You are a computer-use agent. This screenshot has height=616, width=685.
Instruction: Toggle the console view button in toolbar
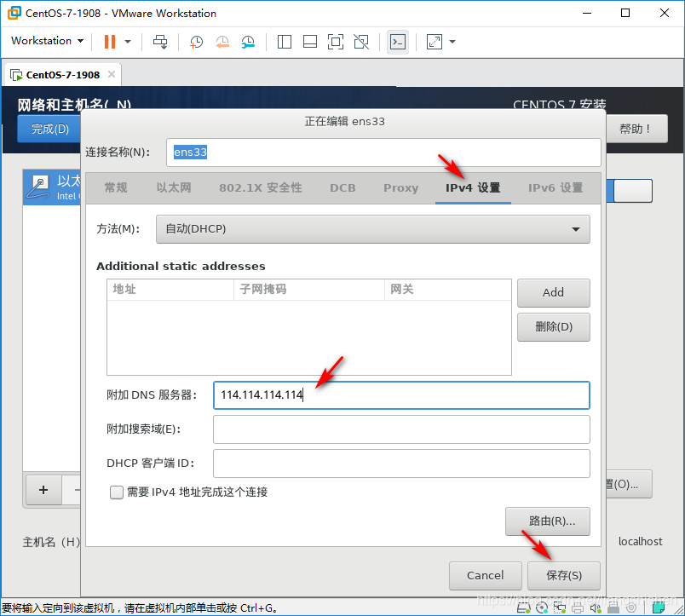point(397,41)
